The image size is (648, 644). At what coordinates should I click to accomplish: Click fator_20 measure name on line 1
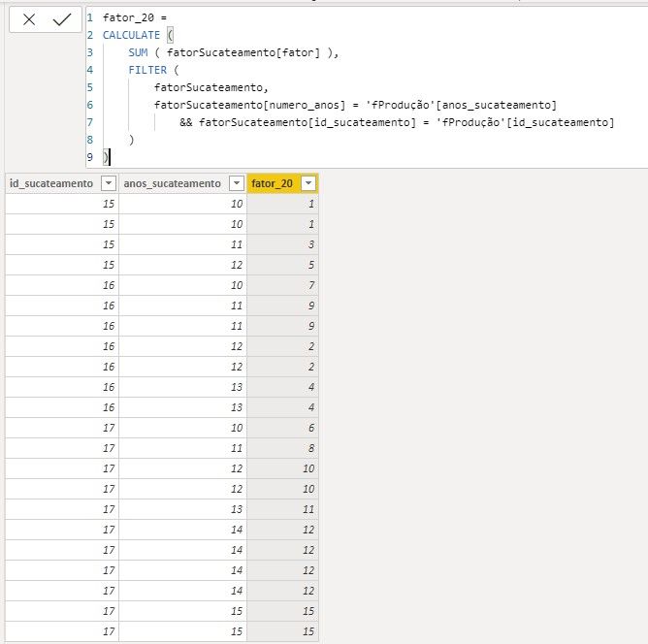(128, 17)
